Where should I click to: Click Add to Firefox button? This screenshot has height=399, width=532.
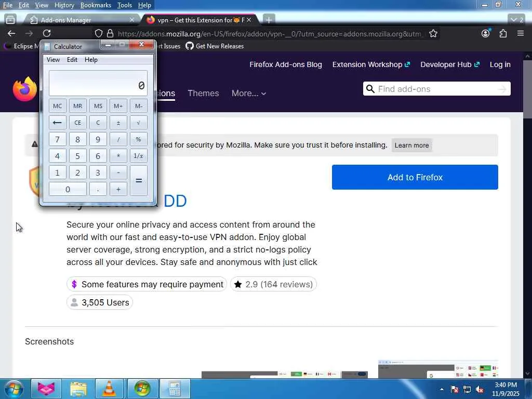415,177
